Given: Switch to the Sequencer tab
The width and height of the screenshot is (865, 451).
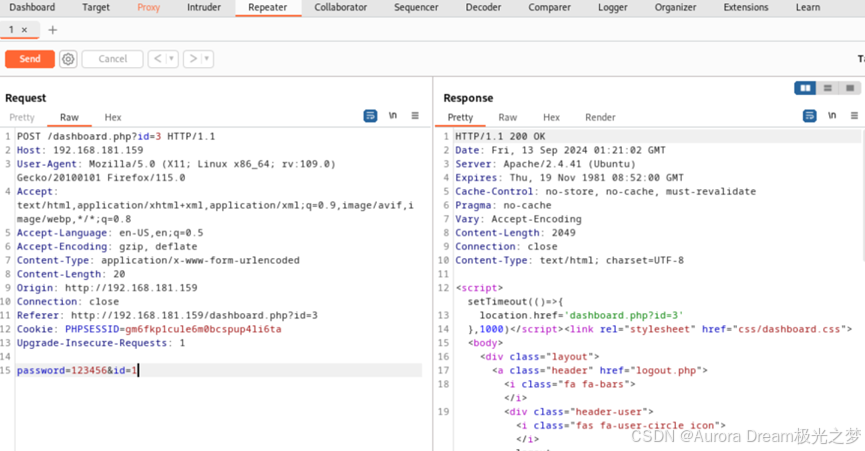Looking at the screenshot, I should [416, 7].
